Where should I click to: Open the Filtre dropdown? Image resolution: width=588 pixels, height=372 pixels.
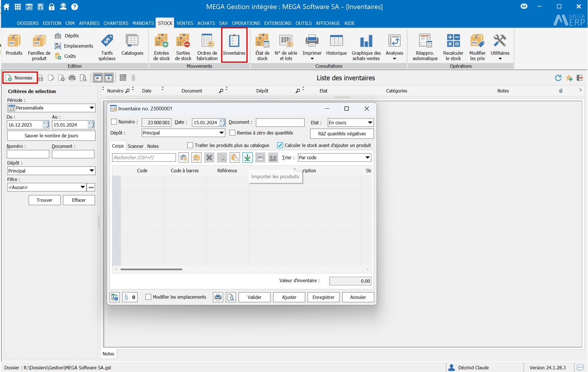click(x=82, y=187)
